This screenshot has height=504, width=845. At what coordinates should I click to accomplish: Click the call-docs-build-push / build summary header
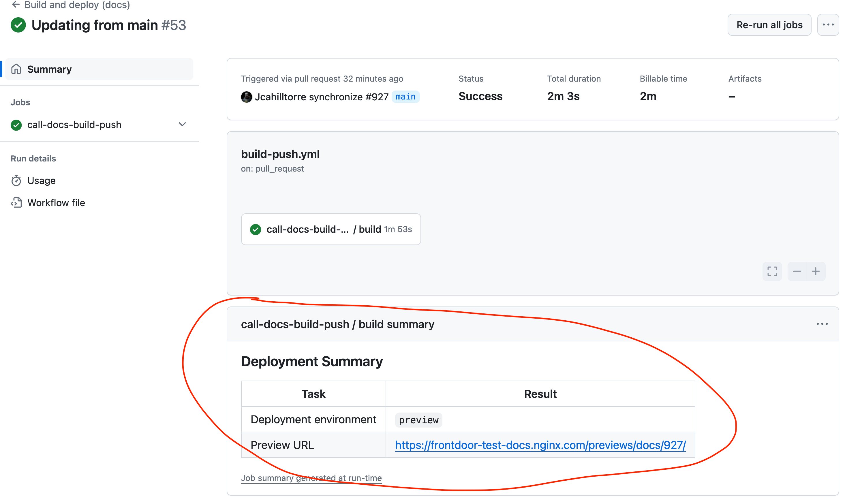point(338,324)
